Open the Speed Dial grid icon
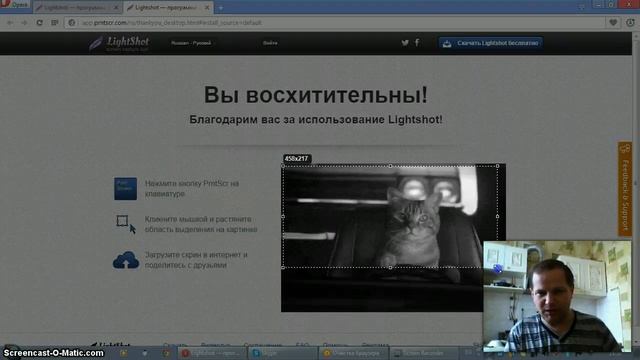640x360 pixels. [55, 22]
